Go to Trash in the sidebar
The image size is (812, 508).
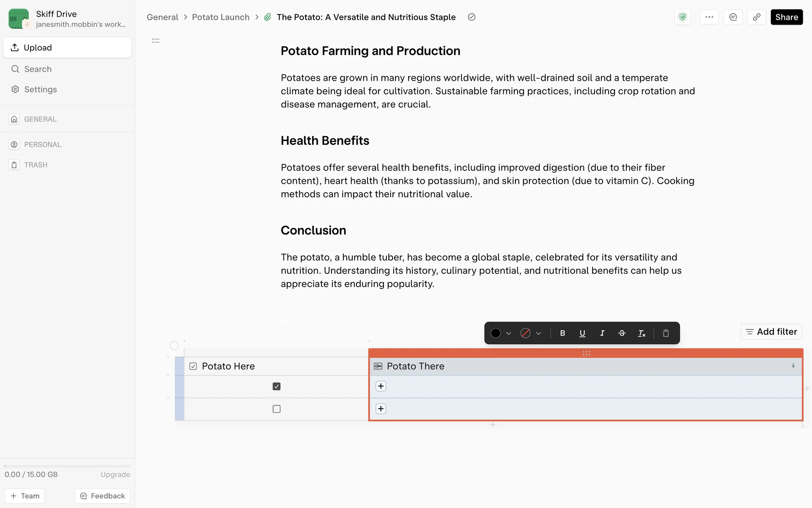click(36, 165)
